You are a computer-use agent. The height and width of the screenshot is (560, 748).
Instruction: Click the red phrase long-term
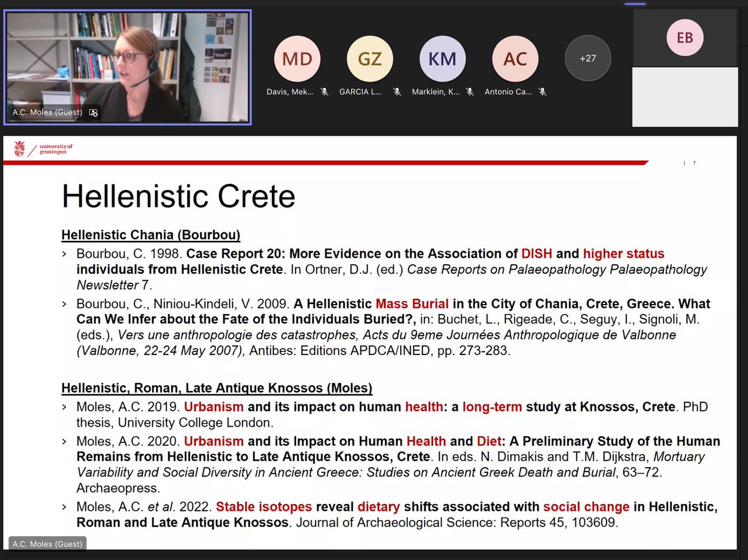(492, 407)
